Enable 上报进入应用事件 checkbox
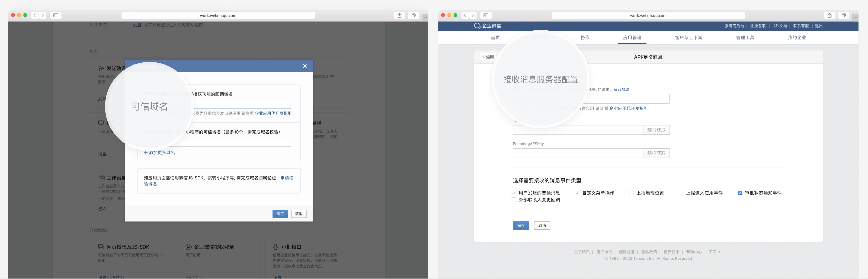 [681, 193]
